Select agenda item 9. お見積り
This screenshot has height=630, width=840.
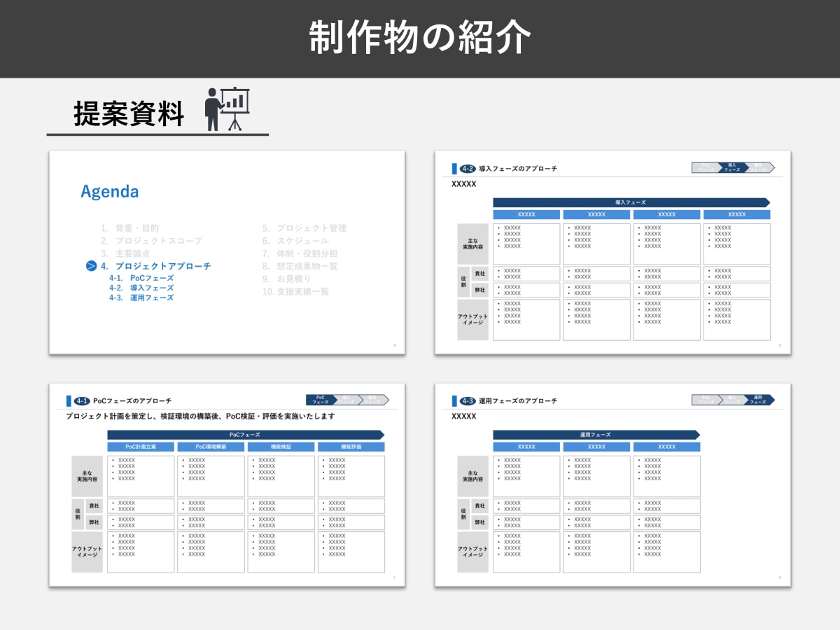click(287, 279)
